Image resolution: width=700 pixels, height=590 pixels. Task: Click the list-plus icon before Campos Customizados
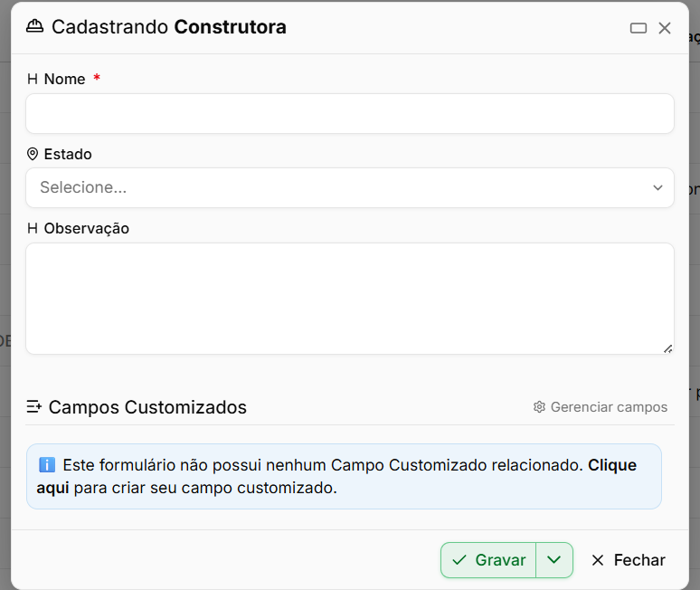click(x=34, y=407)
